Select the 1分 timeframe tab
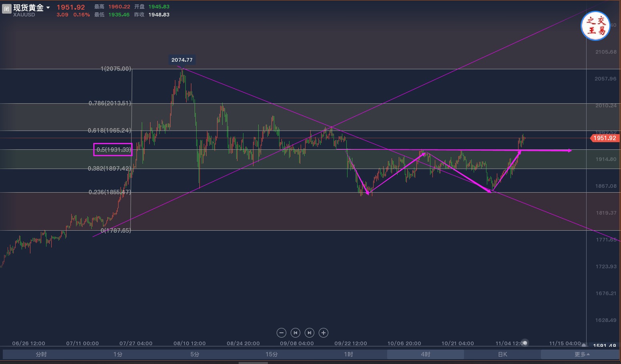The width and height of the screenshot is (621, 364). 118,354
